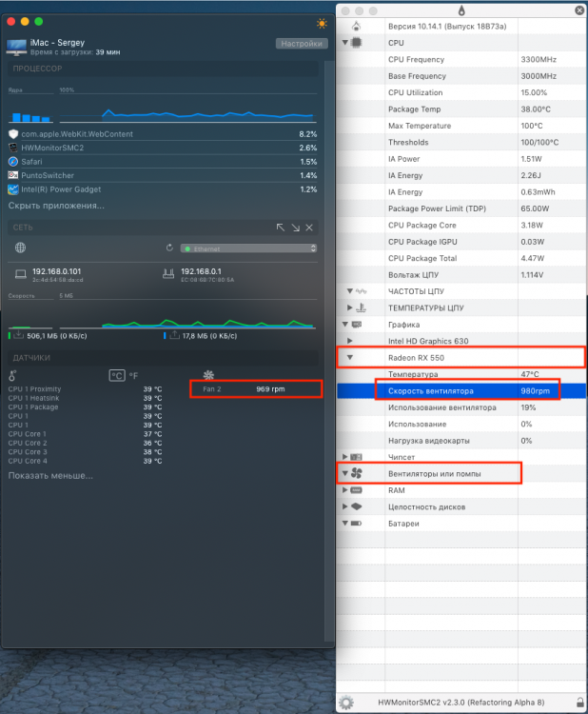
Task: Click the router icon next to 192.168.0.1
Action: [x=168, y=273]
